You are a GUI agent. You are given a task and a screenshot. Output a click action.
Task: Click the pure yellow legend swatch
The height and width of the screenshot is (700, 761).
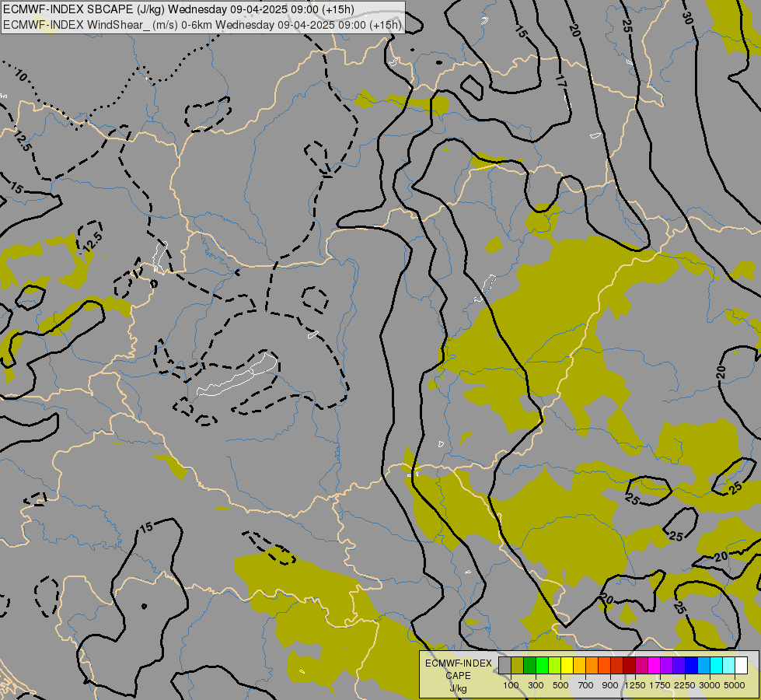[x=567, y=665]
